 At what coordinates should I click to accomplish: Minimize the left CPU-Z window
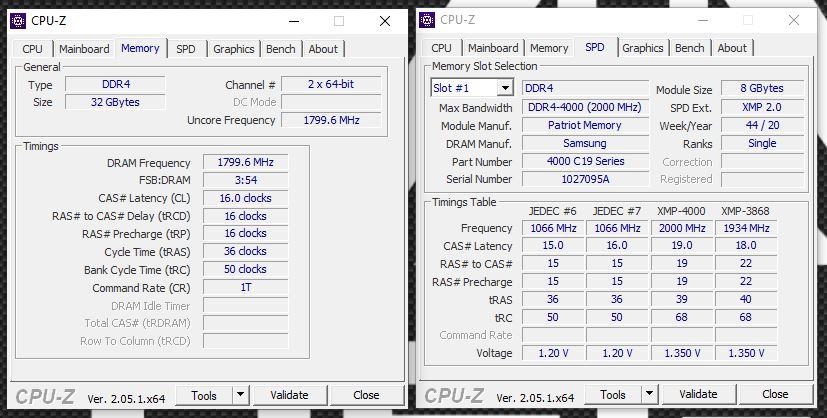point(294,21)
